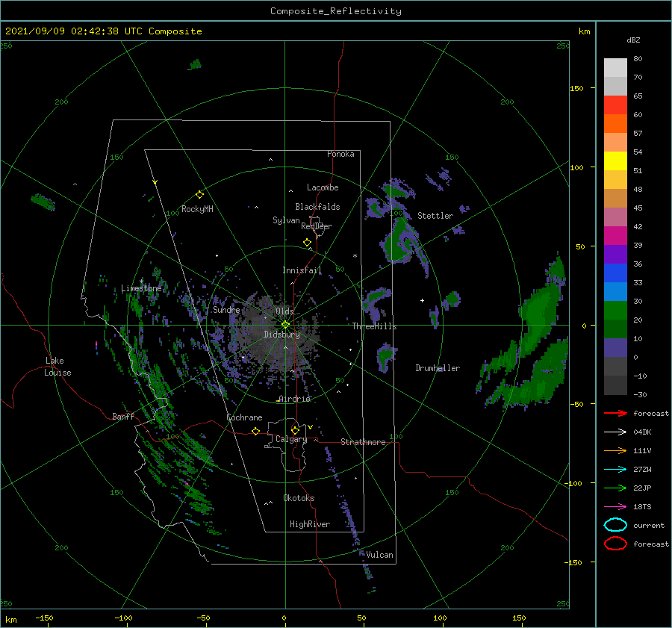The width and height of the screenshot is (672, 628).
Task: Click the yellow diamond marker near RedDeer
Action: click(308, 242)
